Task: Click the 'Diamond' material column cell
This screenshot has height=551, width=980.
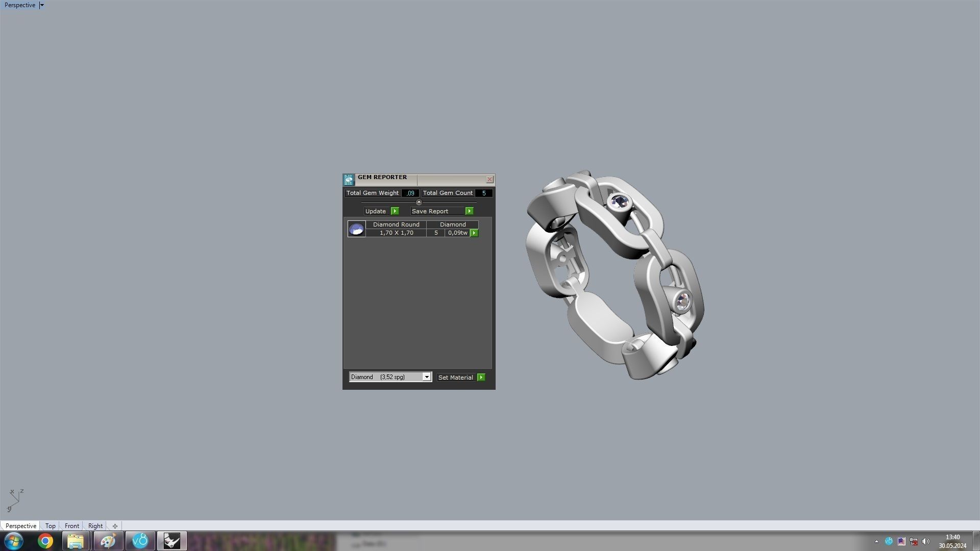Action: pos(453,224)
